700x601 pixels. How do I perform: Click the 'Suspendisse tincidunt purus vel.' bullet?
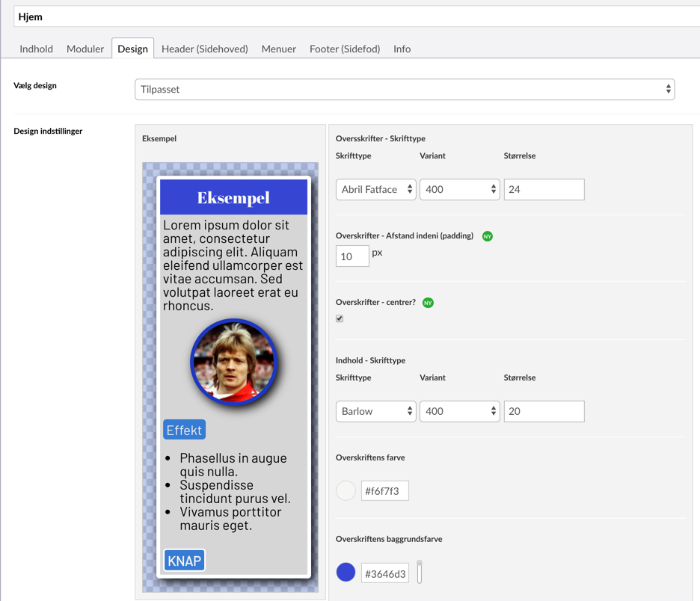(x=235, y=492)
